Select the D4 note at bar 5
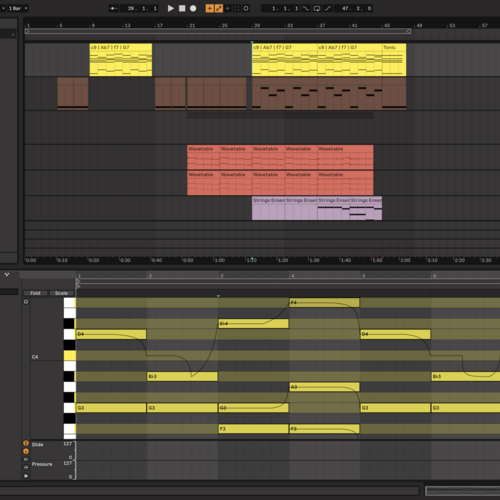This screenshot has width=500, height=500. point(395,334)
